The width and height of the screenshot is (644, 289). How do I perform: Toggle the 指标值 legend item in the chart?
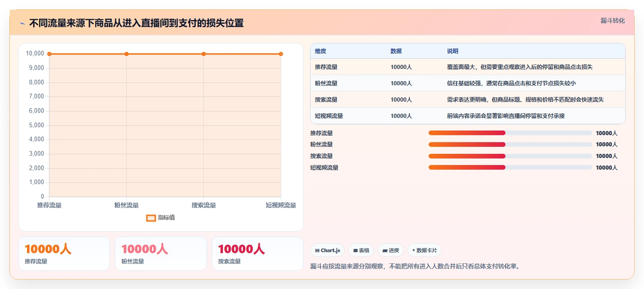(x=161, y=218)
